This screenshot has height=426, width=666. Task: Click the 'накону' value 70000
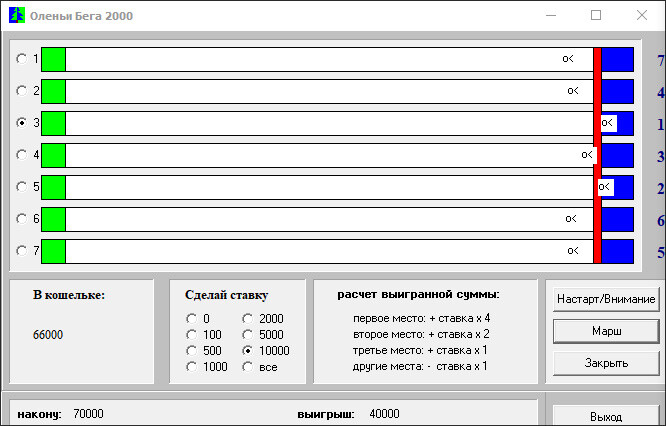coord(88,414)
